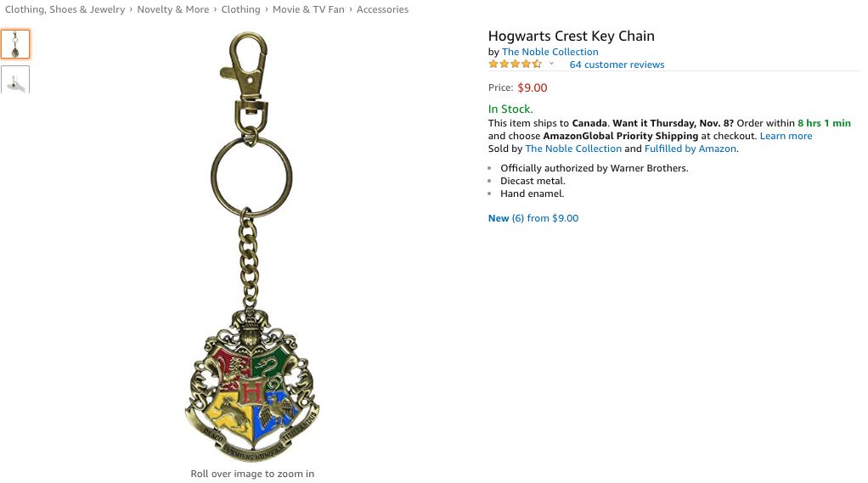
Task: Click the Hogwarts Crest Key Chain title
Action: (572, 36)
